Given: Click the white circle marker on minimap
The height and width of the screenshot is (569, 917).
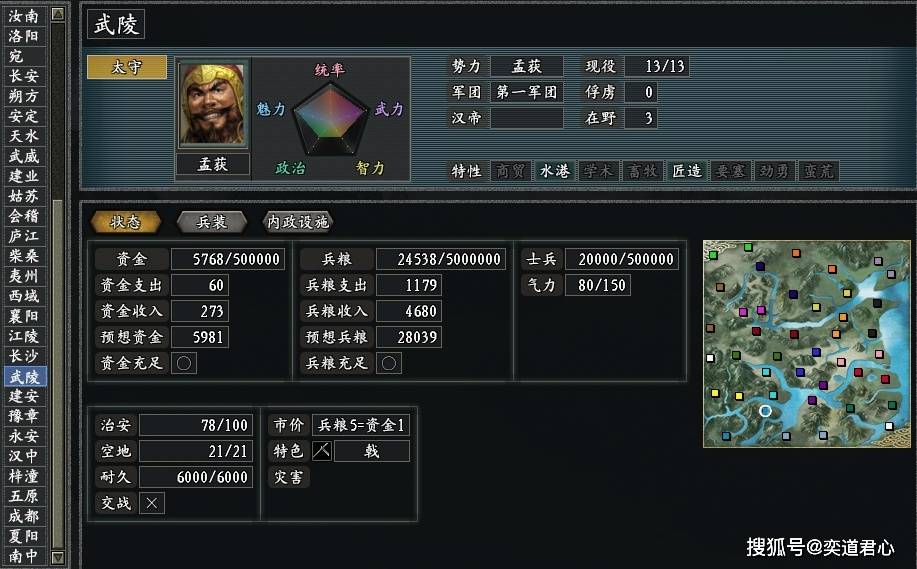Looking at the screenshot, I should (x=765, y=411).
